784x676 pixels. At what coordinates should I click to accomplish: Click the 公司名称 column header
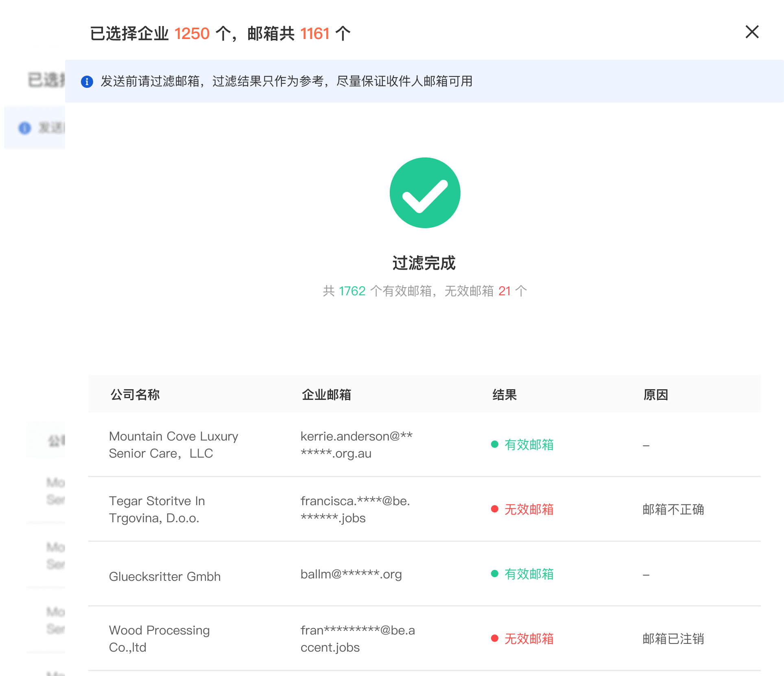pyautogui.click(x=135, y=395)
